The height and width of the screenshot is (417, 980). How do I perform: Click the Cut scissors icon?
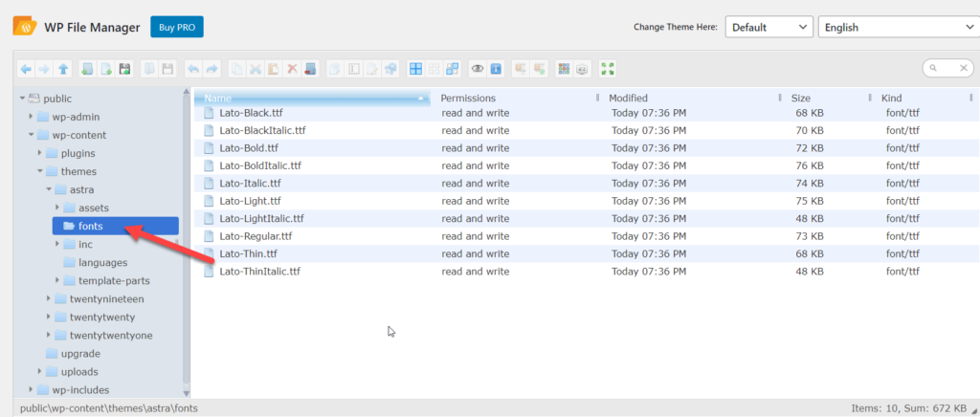click(x=255, y=69)
